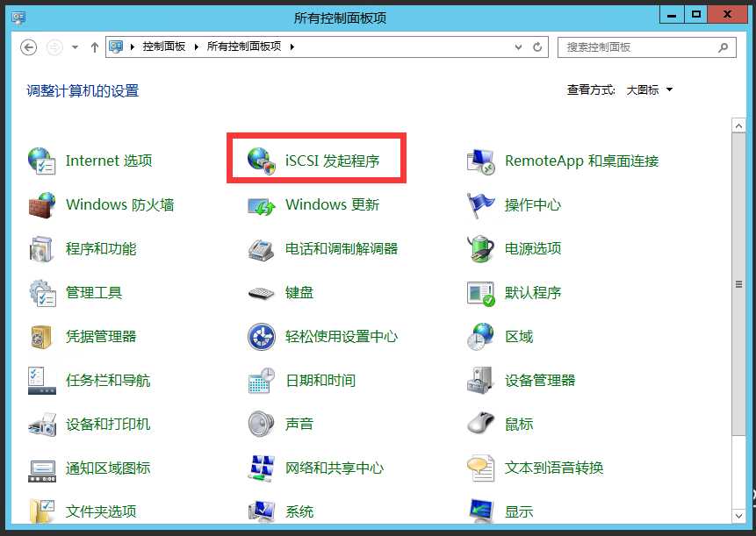Open the 任务栏和导航 icon
The image size is (756, 536).
(42, 381)
